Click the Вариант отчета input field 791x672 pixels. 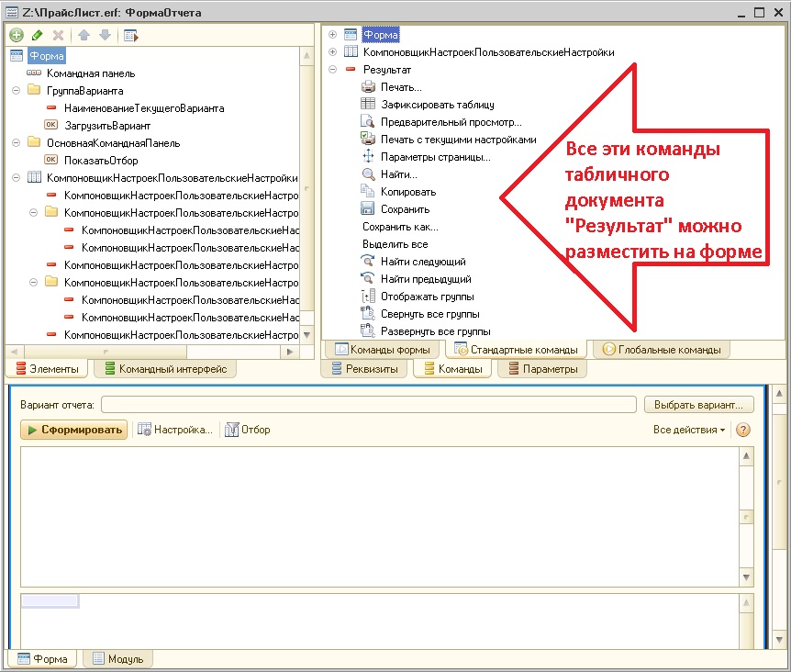coord(369,405)
